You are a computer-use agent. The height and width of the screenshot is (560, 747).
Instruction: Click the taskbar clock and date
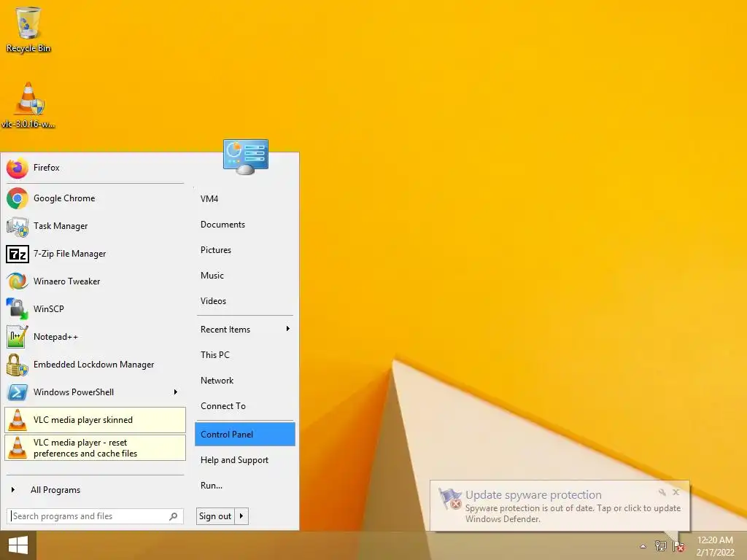point(715,546)
